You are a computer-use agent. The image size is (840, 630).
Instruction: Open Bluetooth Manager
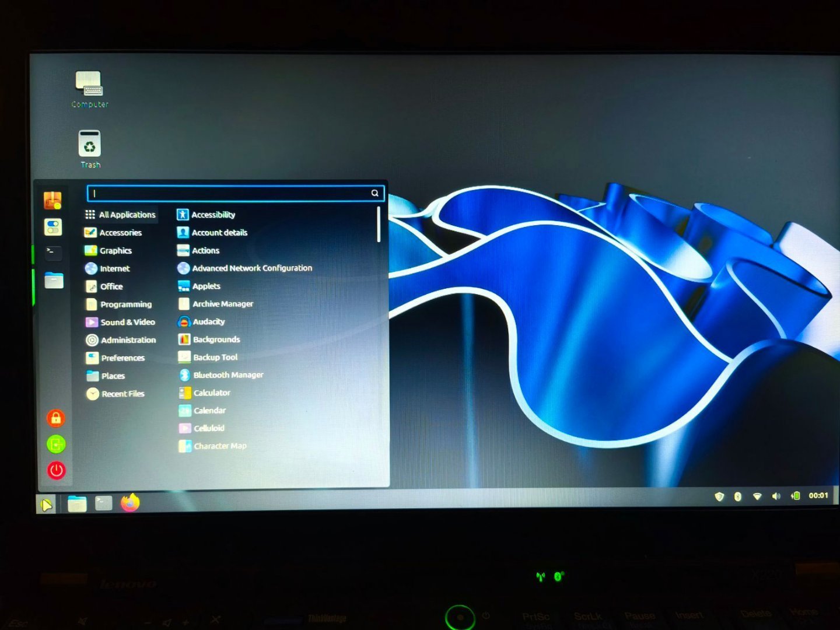pos(221,375)
